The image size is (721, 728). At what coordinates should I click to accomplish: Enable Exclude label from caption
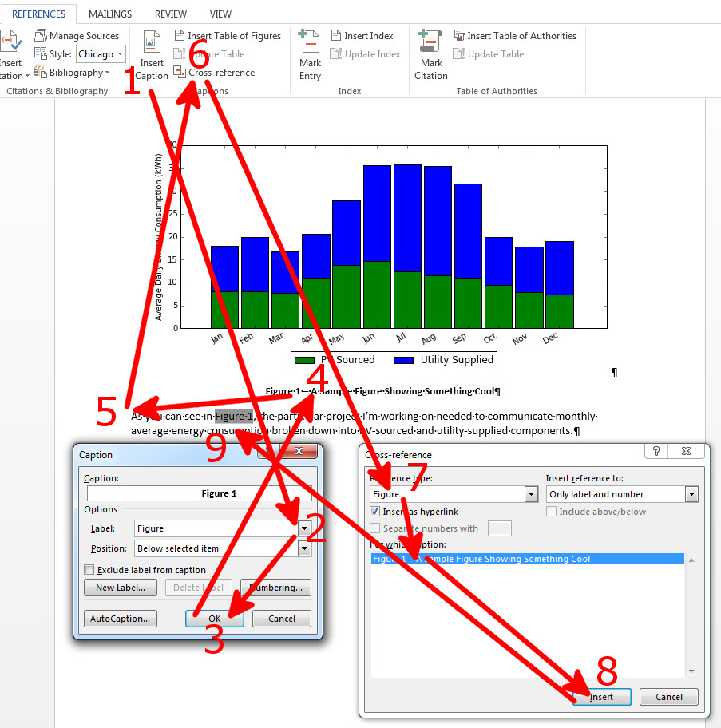[x=89, y=569]
